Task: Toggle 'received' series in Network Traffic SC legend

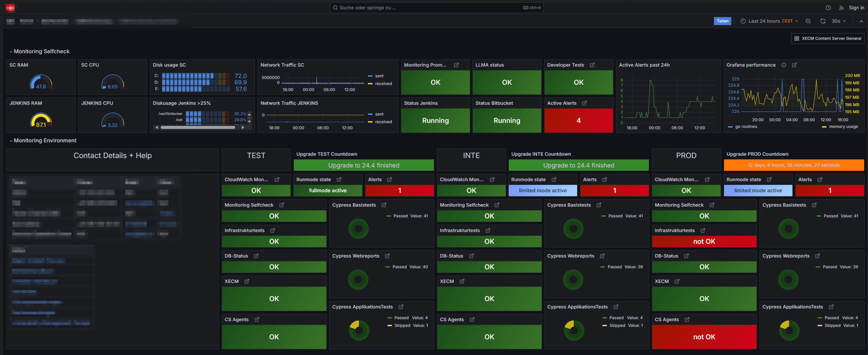Action: pyautogui.click(x=383, y=84)
